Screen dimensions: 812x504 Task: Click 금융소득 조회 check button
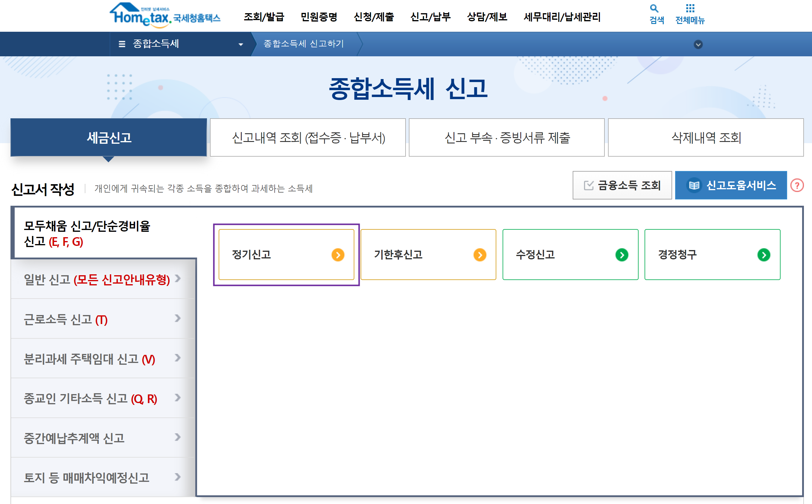[622, 185]
